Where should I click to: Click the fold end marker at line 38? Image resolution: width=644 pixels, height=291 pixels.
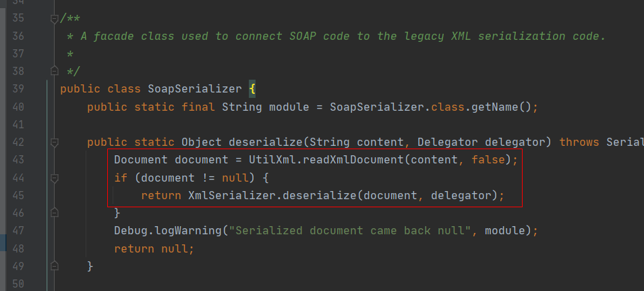55,72
